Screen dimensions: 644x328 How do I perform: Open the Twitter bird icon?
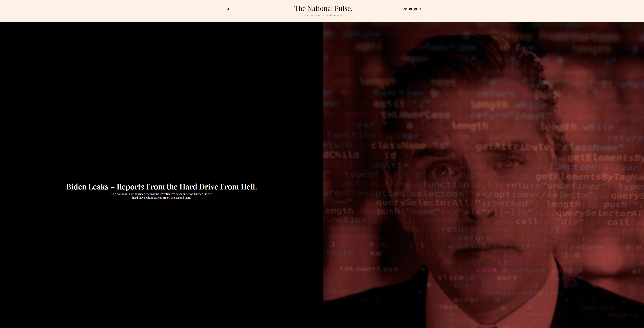click(x=405, y=9)
